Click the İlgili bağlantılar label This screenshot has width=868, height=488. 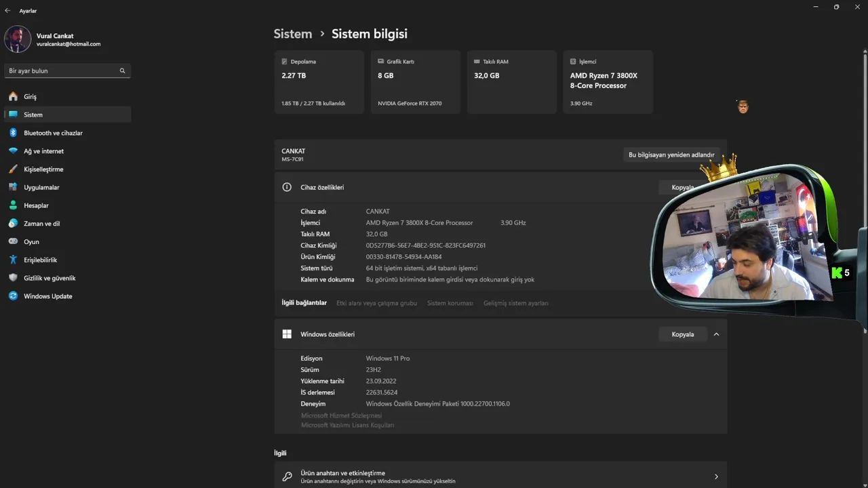tap(304, 303)
